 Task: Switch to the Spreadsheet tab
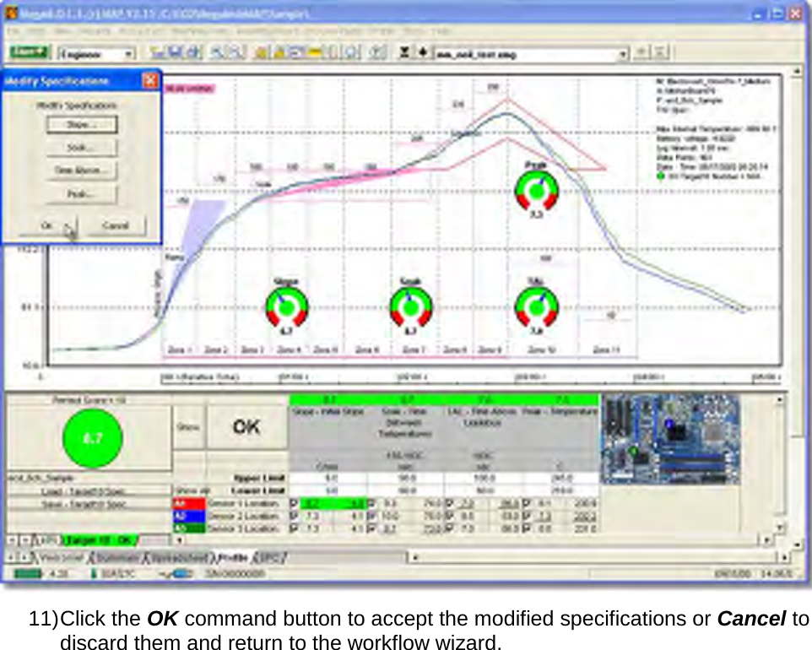177,558
